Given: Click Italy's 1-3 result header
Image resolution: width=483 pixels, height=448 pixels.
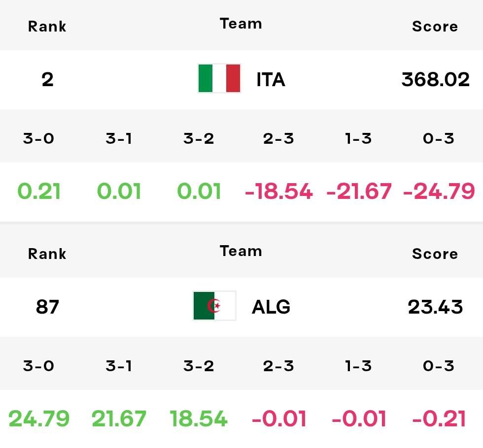Looking at the screenshot, I should (x=358, y=138).
